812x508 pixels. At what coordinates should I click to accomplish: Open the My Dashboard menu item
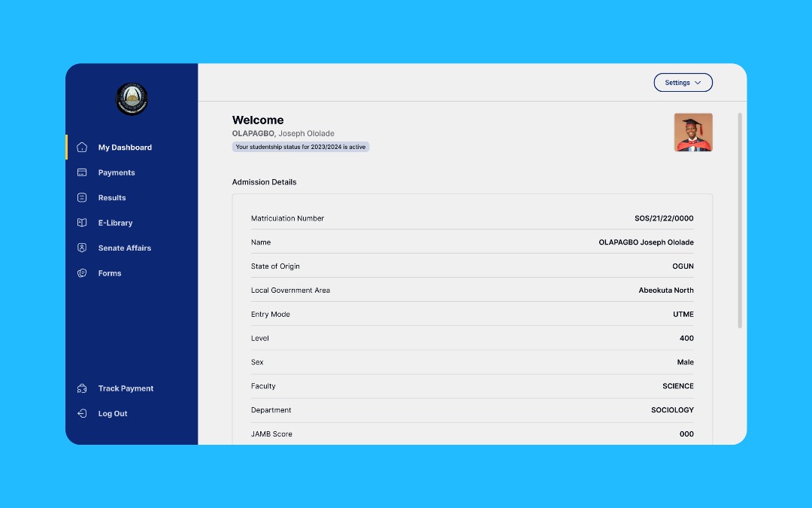[125, 148]
